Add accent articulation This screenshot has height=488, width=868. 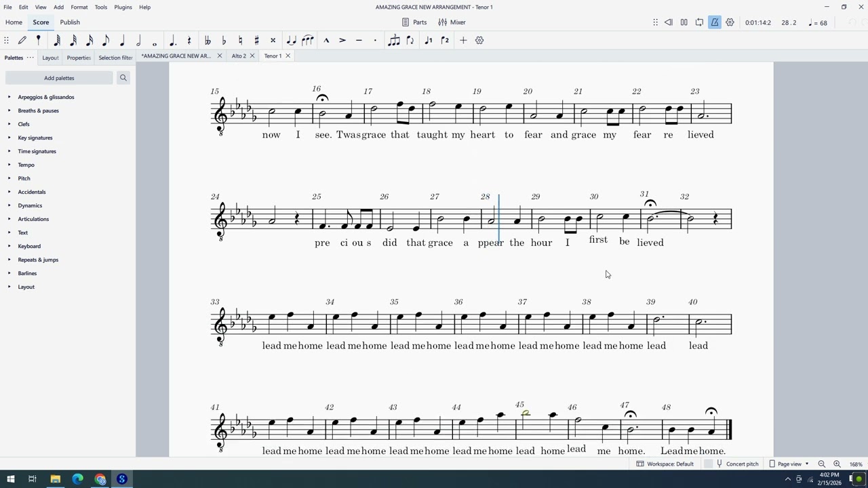(x=342, y=41)
